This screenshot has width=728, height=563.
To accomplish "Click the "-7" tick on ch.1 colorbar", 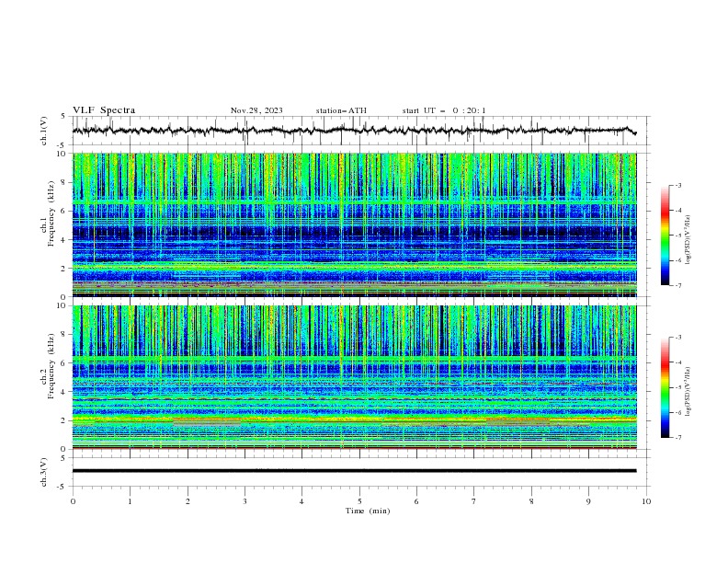I will [677, 285].
